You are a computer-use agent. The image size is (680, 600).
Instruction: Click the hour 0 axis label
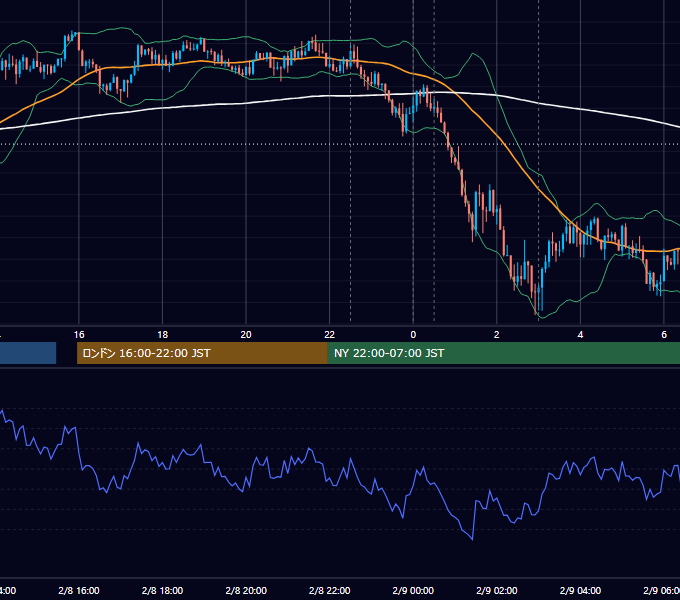tap(413, 335)
